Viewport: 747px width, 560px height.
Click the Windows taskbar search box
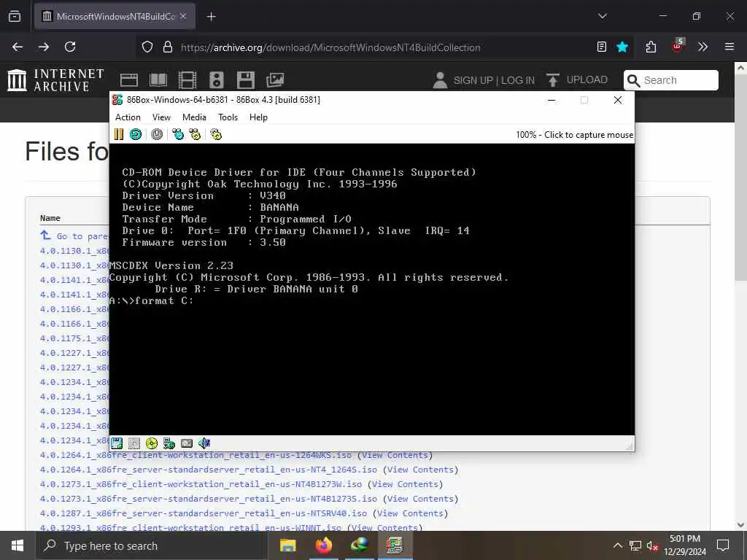point(152,545)
